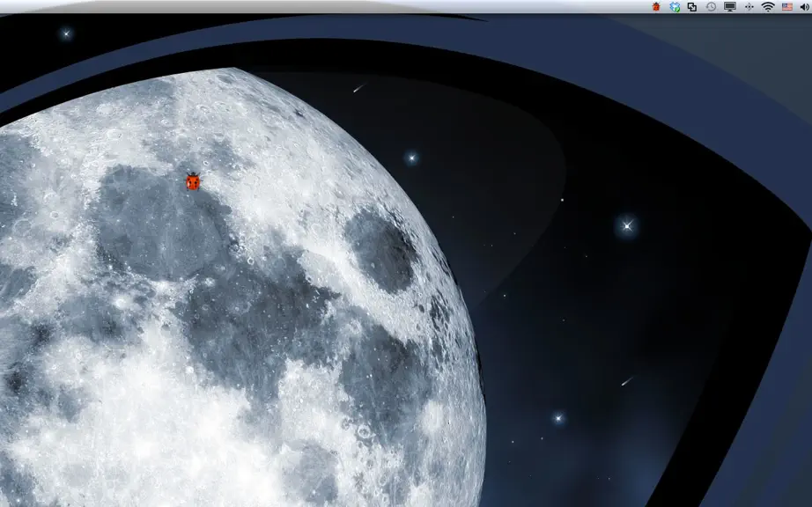Open the display monitor menu icon
This screenshot has height=507, width=812.
(730, 7)
